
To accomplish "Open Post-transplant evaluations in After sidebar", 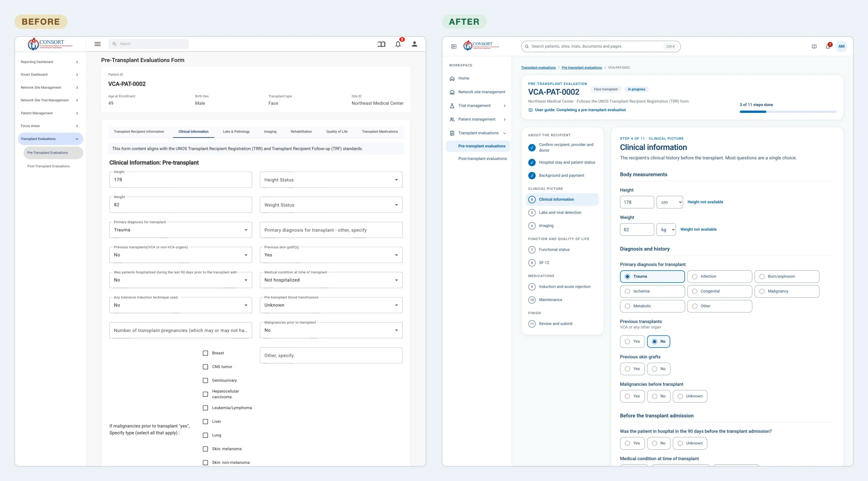I will tap(482, 159).
